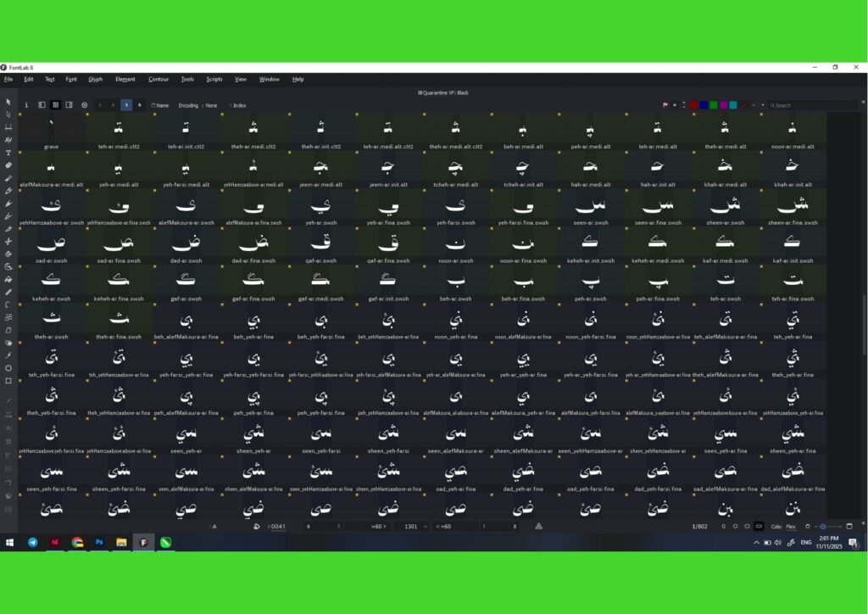The width and height of the screenshot is (868, 614).
Task: Click the green color swatch
Action: coord(714,105)
